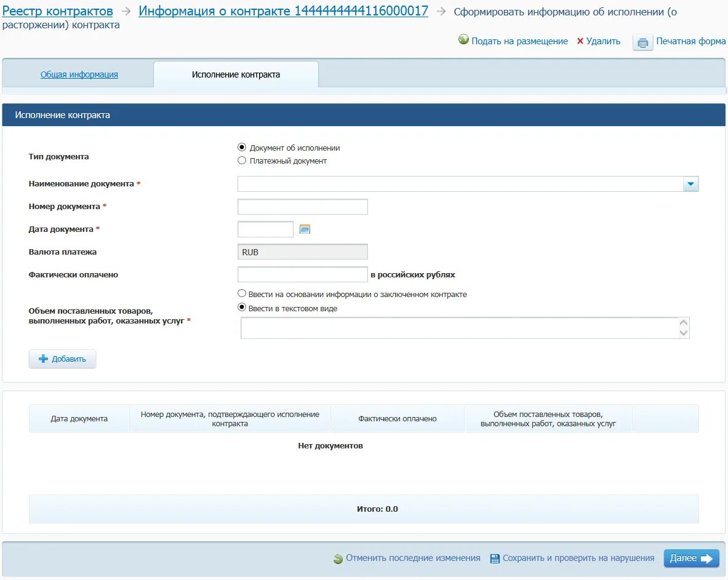Focus the Номер документа input field
Screen dimensions: 728x580
point(303,207)
